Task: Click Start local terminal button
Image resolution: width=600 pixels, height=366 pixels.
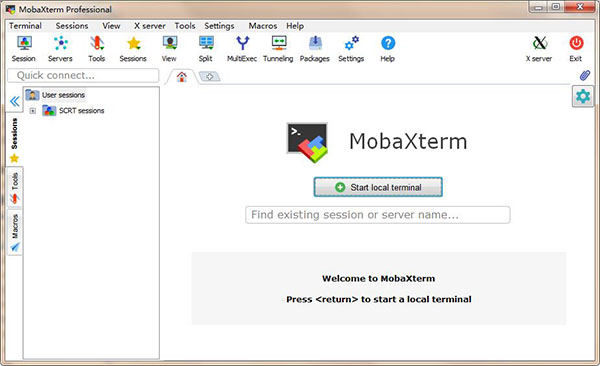Action: pyautogui.click(x=378, y=187)
